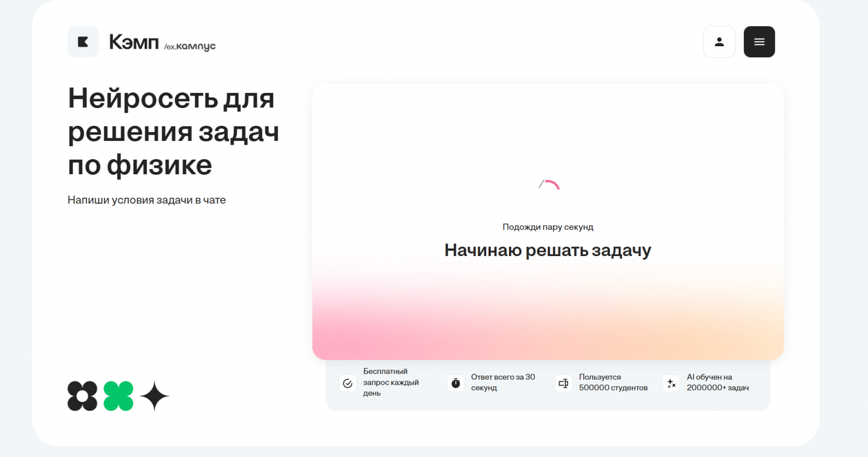
Task: Select the black star sparkle icon
Action: (x=155, y=395)
